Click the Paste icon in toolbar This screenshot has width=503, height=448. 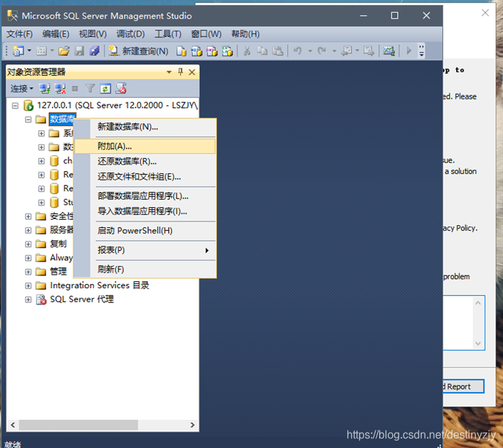click(277, 51)
